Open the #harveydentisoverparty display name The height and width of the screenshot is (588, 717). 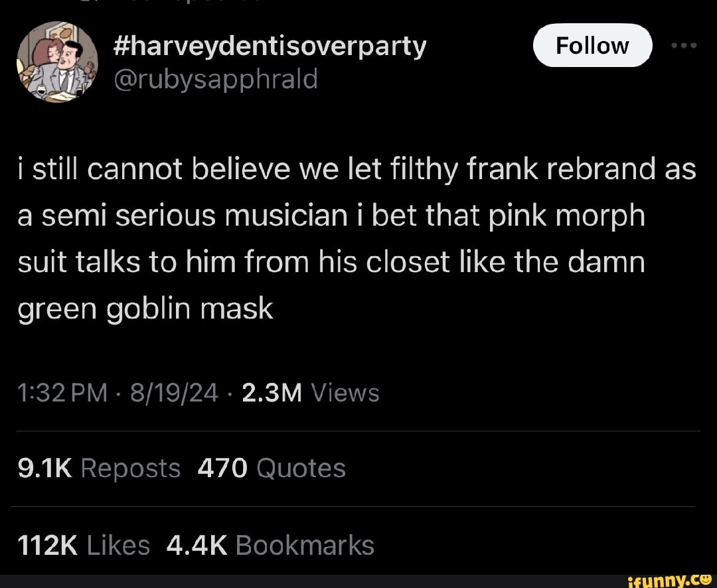click(x=270, y=47)
